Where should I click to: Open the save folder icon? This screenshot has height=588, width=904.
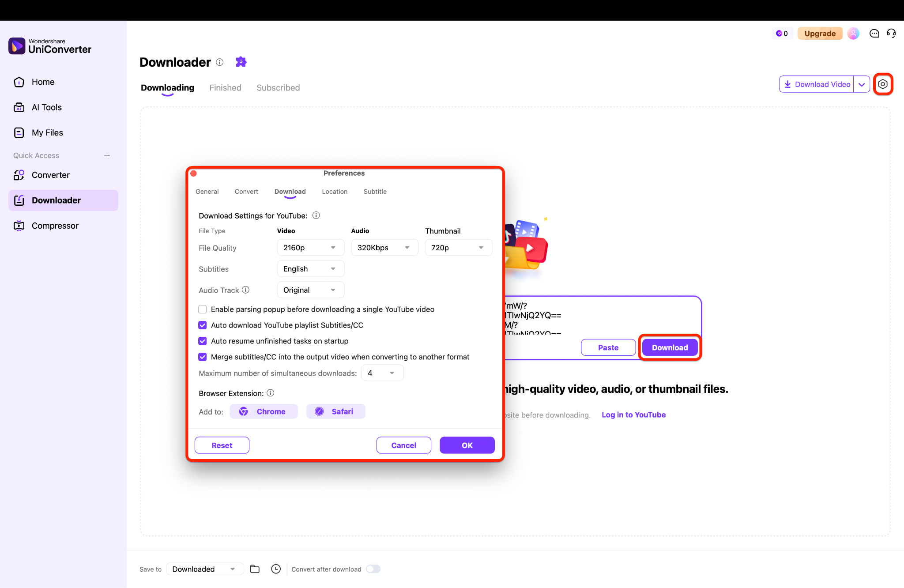[255, 569]
